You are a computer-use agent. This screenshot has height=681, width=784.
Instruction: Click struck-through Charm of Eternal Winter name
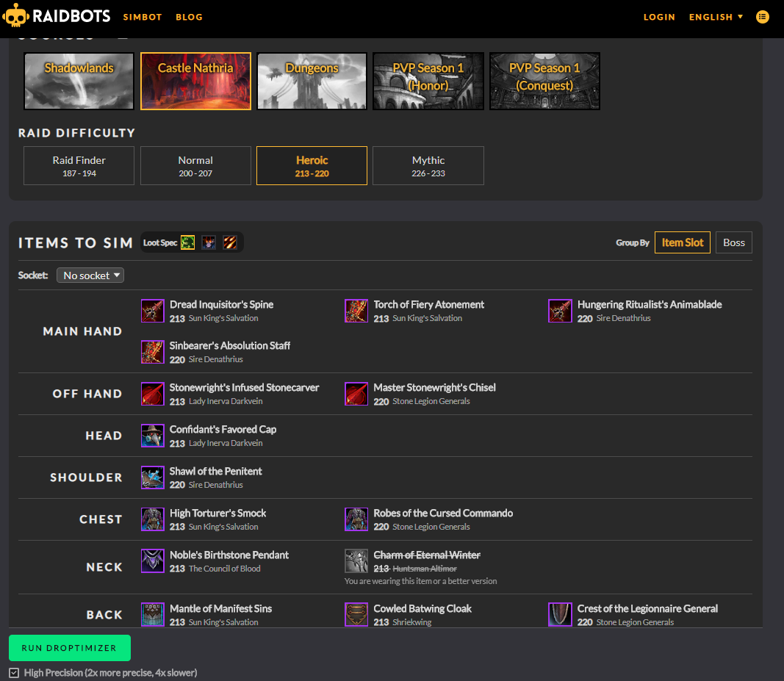point(426,555)
